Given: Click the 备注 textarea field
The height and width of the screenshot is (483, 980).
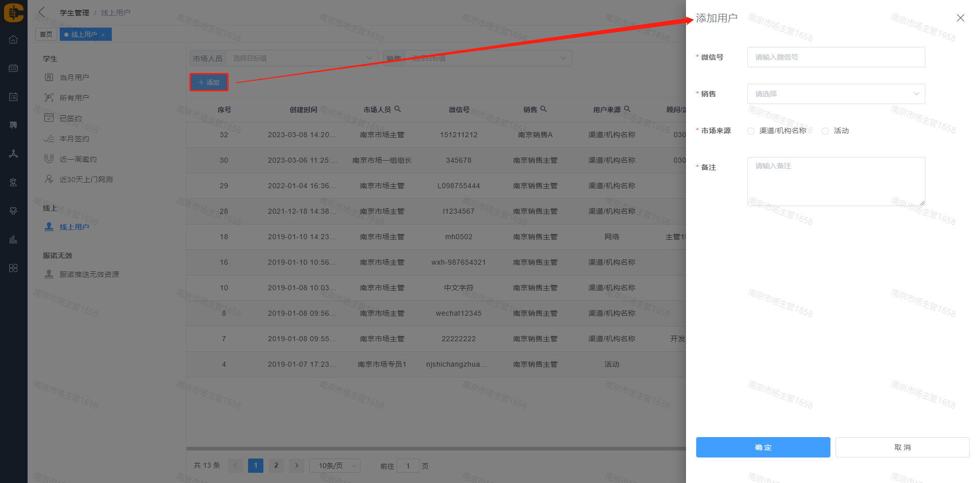Looking at the screenshot, I should [836, 181].
